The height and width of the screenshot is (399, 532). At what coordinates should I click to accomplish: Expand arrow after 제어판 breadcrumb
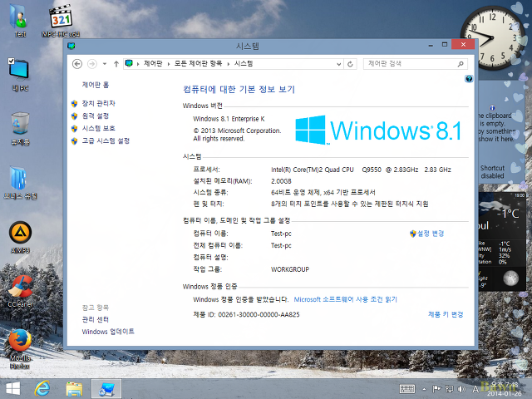[168, 64]
